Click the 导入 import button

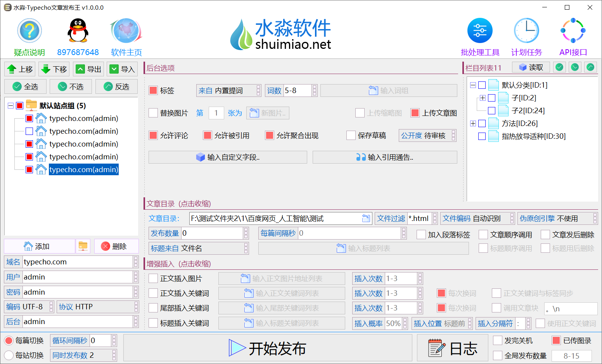(122, 69)
